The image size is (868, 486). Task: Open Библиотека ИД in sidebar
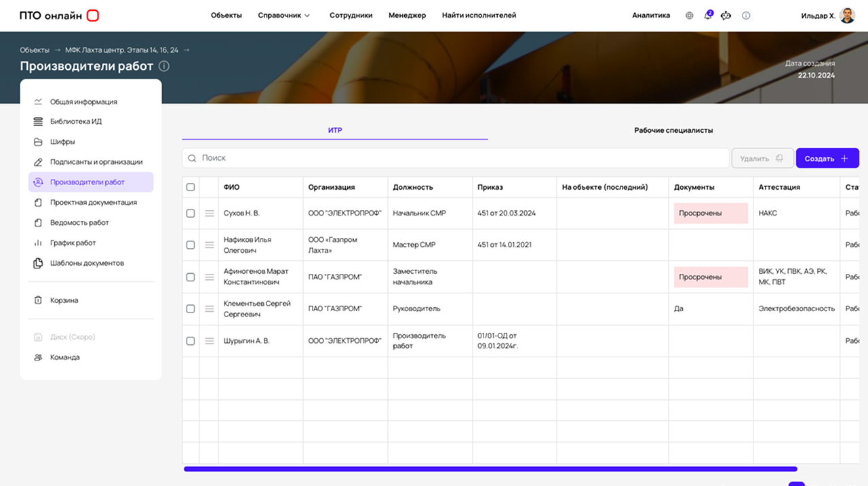pyautogui.click(x=75, y=122)
